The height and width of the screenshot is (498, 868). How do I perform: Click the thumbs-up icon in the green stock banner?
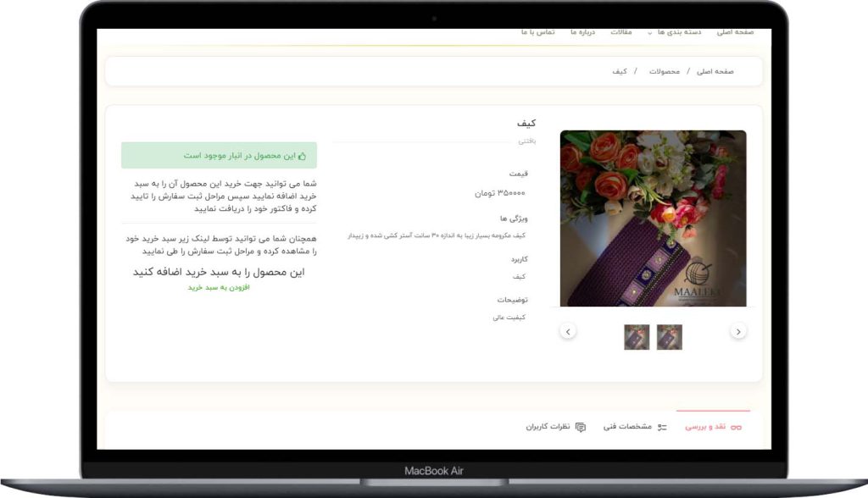(x=302, y=156)
